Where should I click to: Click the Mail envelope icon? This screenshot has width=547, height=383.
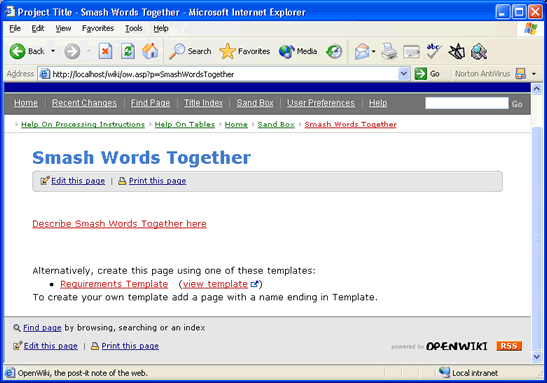(362, 52)
